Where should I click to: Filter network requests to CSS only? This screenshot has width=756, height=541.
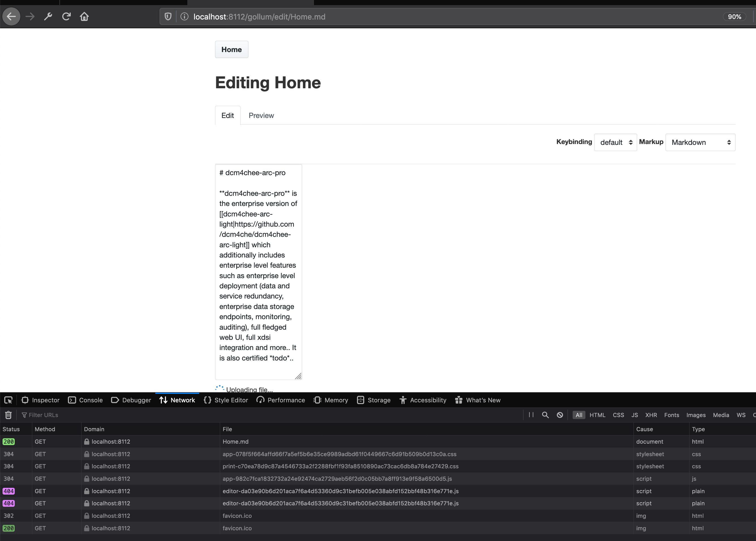(618, 415)
